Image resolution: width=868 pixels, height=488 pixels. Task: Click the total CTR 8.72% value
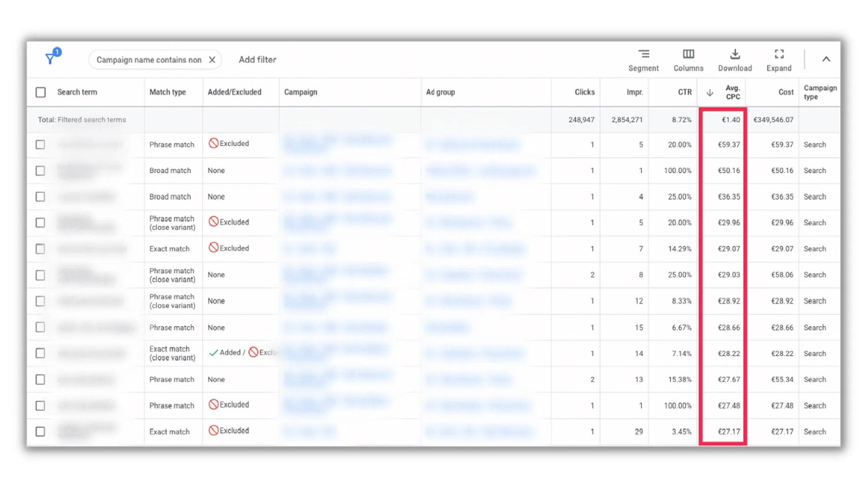[x=681, y=120]
